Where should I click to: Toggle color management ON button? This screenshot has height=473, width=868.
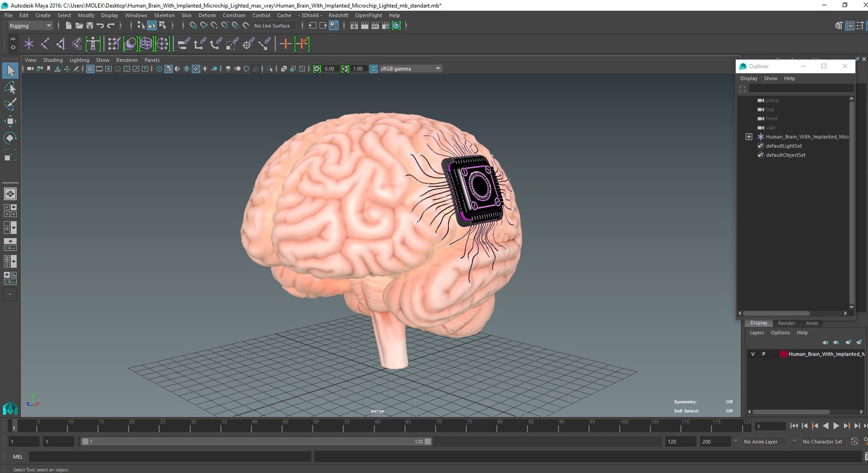click(x=373, y=69)
